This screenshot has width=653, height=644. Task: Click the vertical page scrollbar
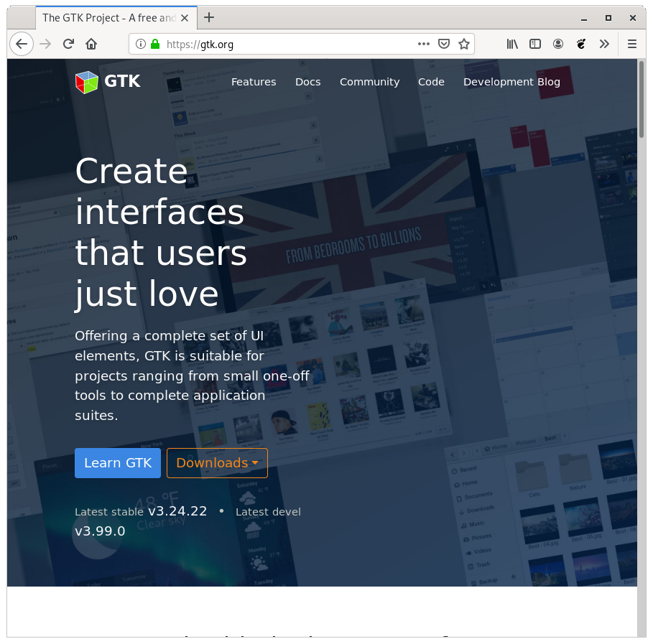642,99
